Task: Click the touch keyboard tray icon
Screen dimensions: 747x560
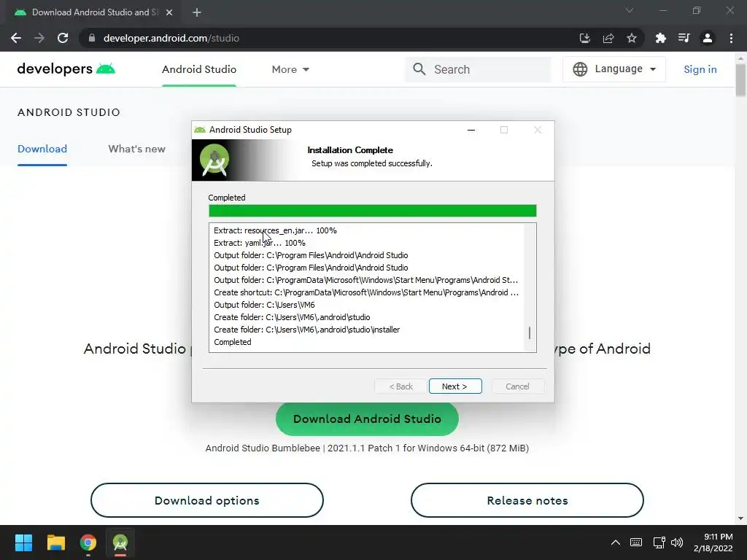Action: [x=635, y=542]
